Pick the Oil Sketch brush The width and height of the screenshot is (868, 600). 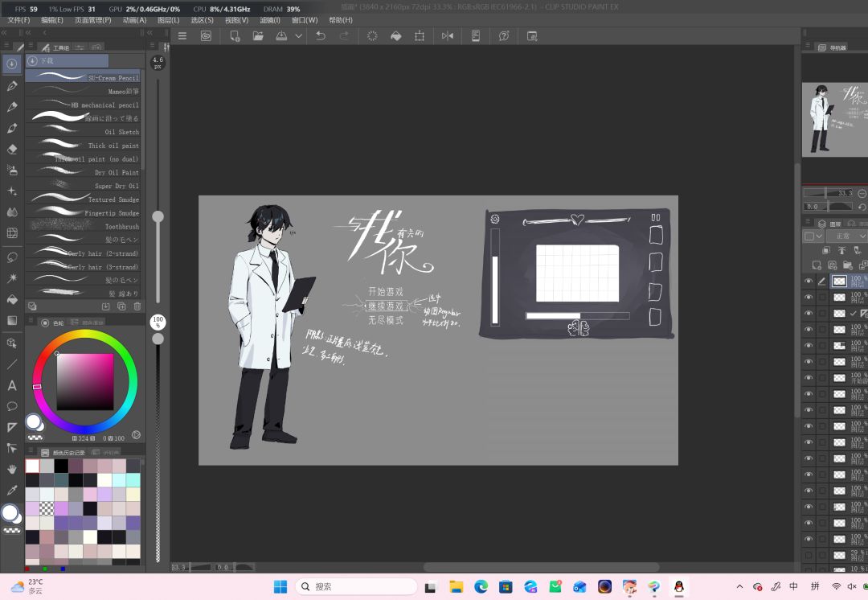83,132
